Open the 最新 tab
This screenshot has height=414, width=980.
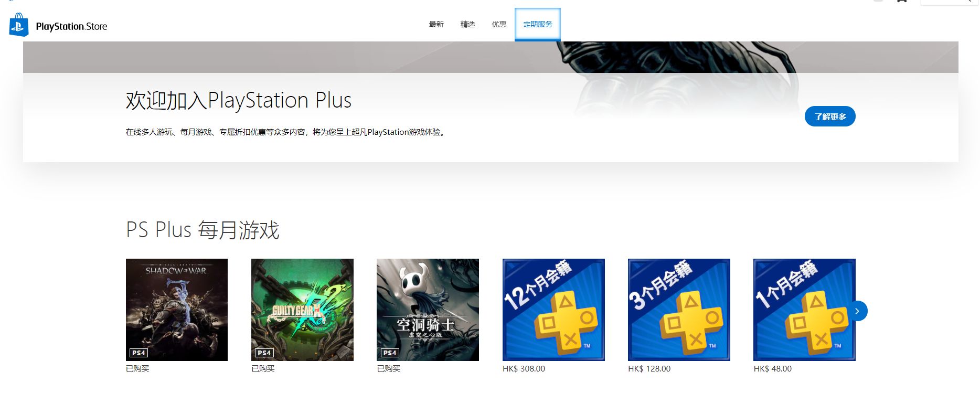(436, 24)
